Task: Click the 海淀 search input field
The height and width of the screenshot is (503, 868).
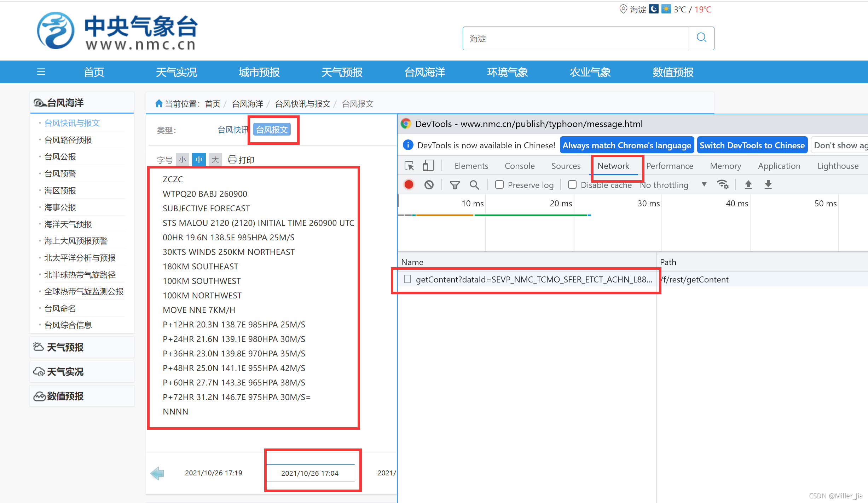Action: 575,38
